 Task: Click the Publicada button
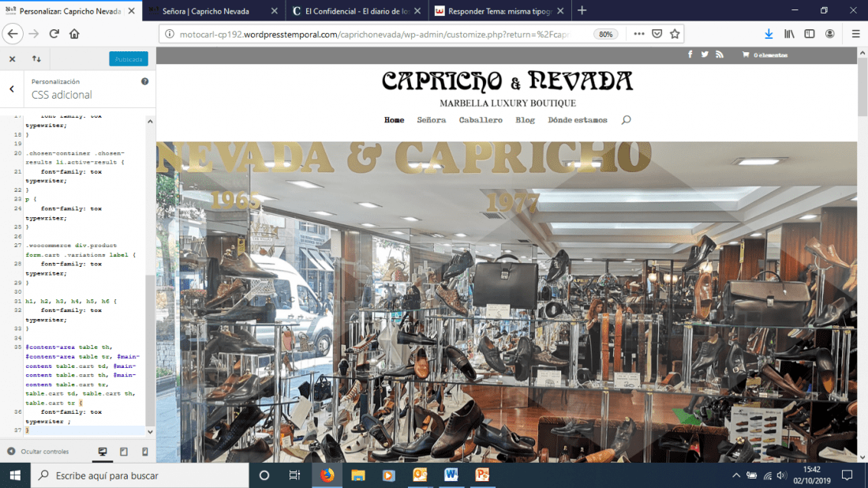coord(129,58)
